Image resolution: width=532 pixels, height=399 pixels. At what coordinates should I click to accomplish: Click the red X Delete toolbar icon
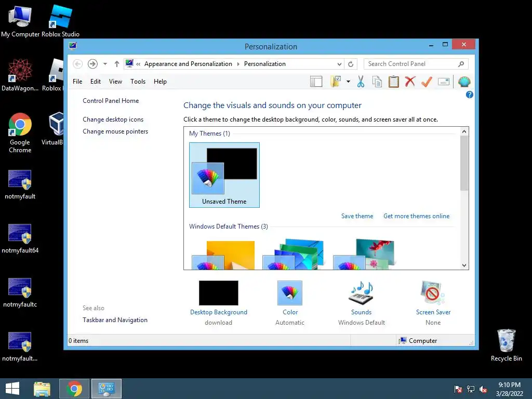pos(410,82)
